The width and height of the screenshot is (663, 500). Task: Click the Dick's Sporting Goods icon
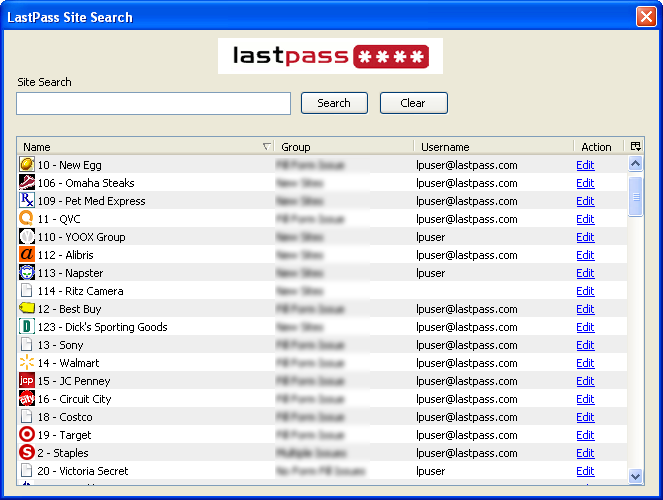click(x=27, y=326)
